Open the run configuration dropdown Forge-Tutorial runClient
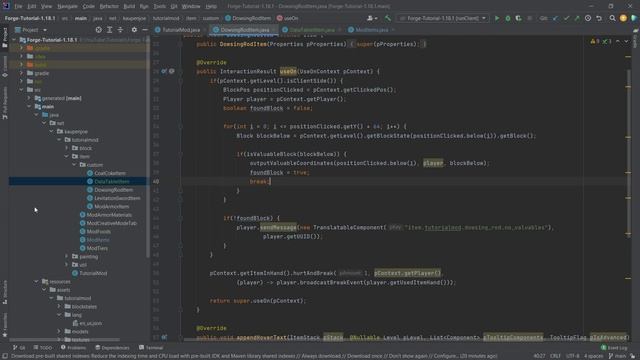640x360 pixels. point(443,18)
